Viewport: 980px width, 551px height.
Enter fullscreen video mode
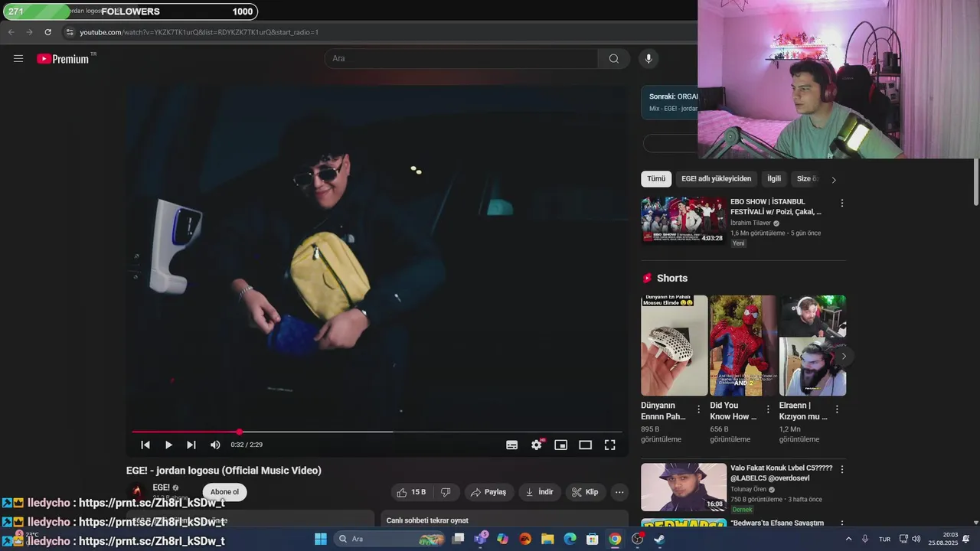tap(610, 445)
